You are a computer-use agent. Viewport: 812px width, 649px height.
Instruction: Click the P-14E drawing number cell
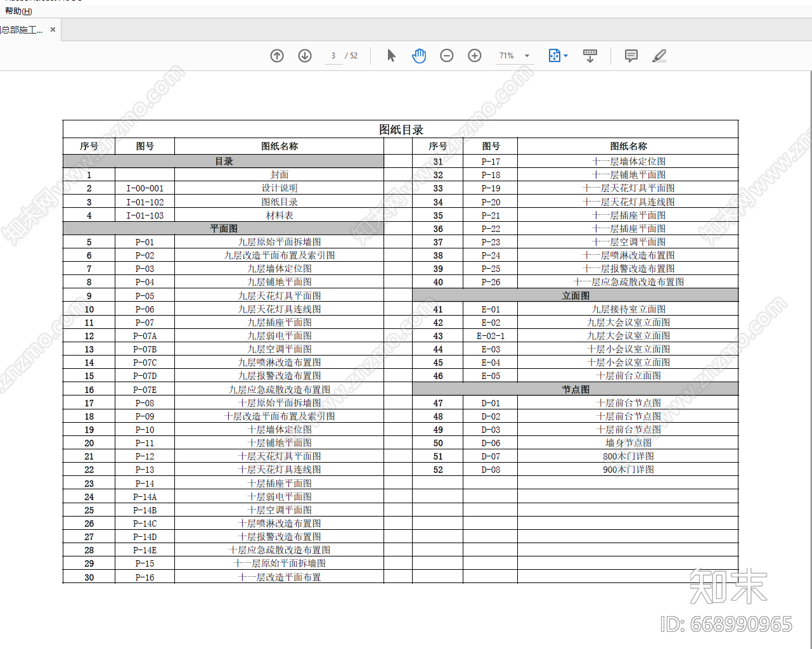tap(145, 550)
